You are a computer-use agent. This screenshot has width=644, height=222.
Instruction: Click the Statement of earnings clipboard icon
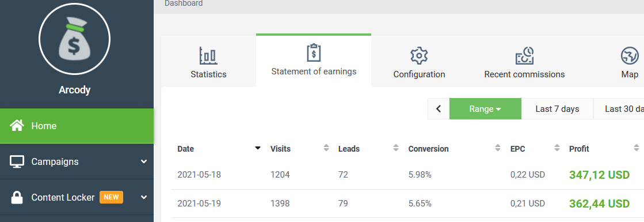coord(314,52)
